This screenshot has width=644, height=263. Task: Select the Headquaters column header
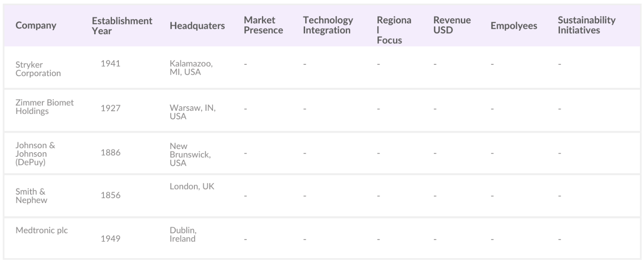pyautogui.click(x=197, y=26)
